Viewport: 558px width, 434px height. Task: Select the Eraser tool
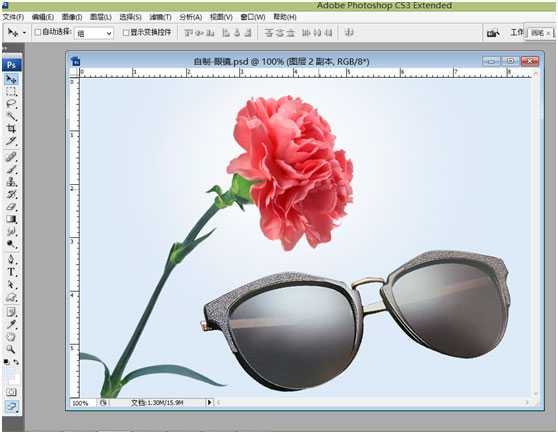pos(12,207)
